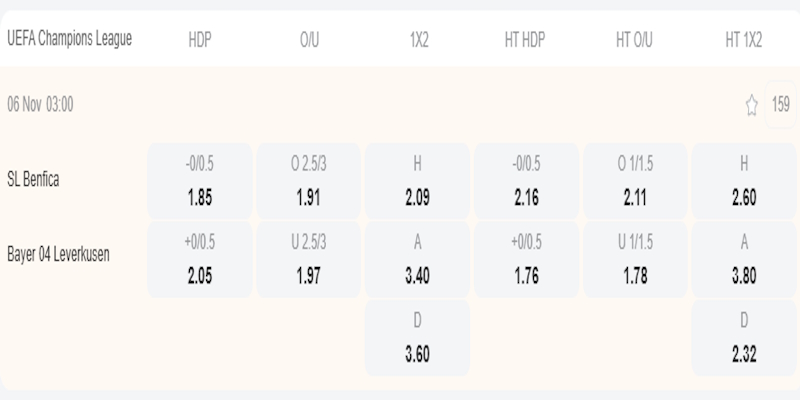Open the 159 more markets button
This screenshot has width=800, height=400.
click(x=781, y=104)
